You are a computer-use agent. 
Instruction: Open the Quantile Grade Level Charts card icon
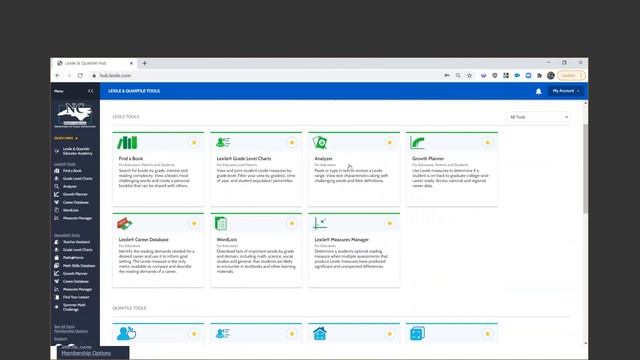pos(223,333)
